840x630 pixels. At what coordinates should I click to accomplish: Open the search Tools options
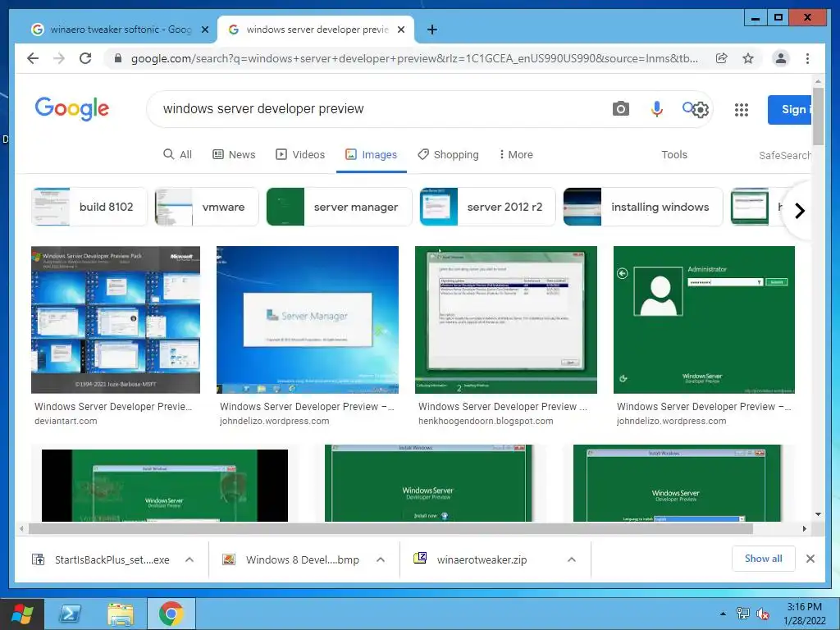[x=674, y=154]
